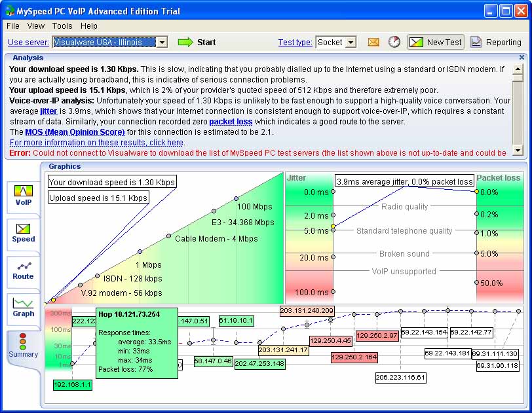532x413 pixels.
Task: Click the Test type link
Action: (295, 43)
